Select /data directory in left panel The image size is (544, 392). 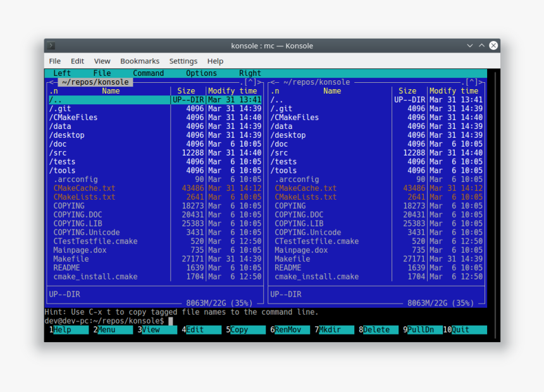coord(155,126)
